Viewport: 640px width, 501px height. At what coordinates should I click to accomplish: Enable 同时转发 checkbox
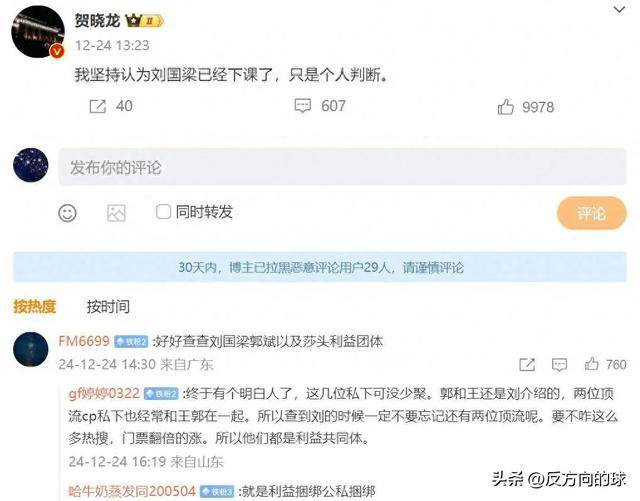(x=163, y=212)
